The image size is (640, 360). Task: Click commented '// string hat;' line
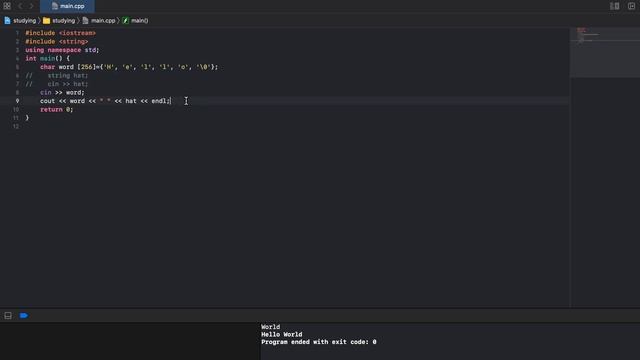pos(57,76)
